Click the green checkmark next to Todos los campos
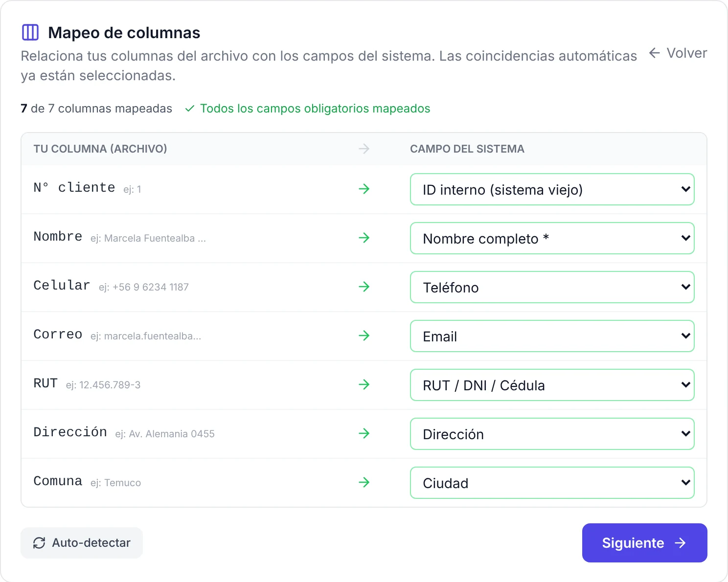728x582 pixels. tap(190, 109)
